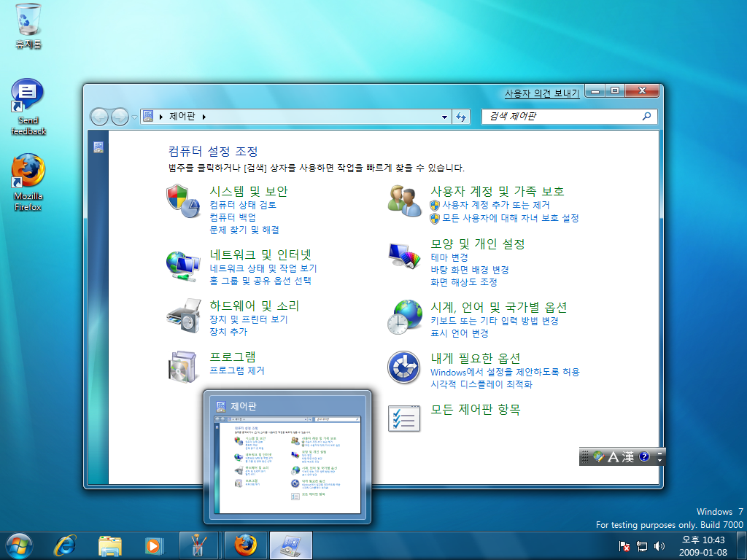The image size is (747, 560).
Task: Click the Control Panel taskbar button
Action: pos(291,545)
